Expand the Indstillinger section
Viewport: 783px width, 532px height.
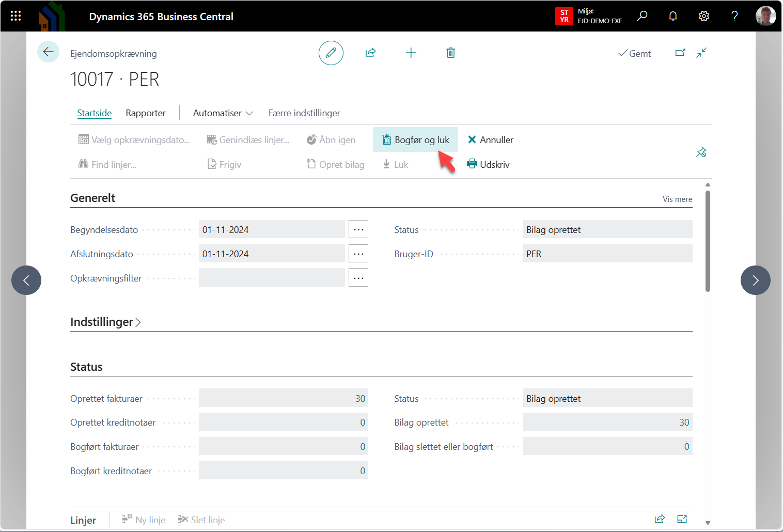[x=106, y=322]
